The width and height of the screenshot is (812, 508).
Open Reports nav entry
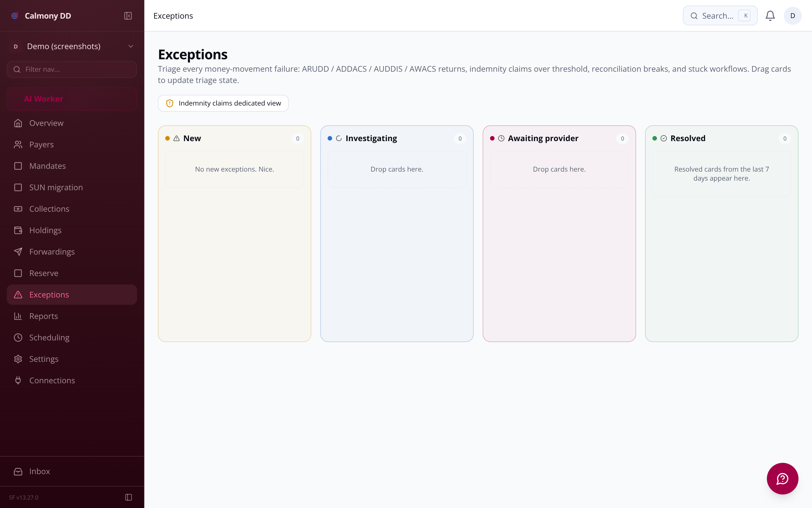(x=72, y=316)
